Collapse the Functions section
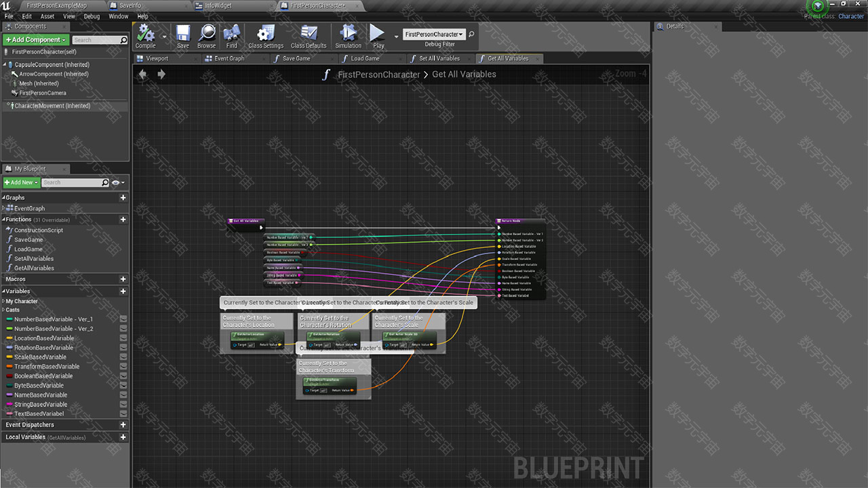The image size is (868, 488). (x=3, y=220)
